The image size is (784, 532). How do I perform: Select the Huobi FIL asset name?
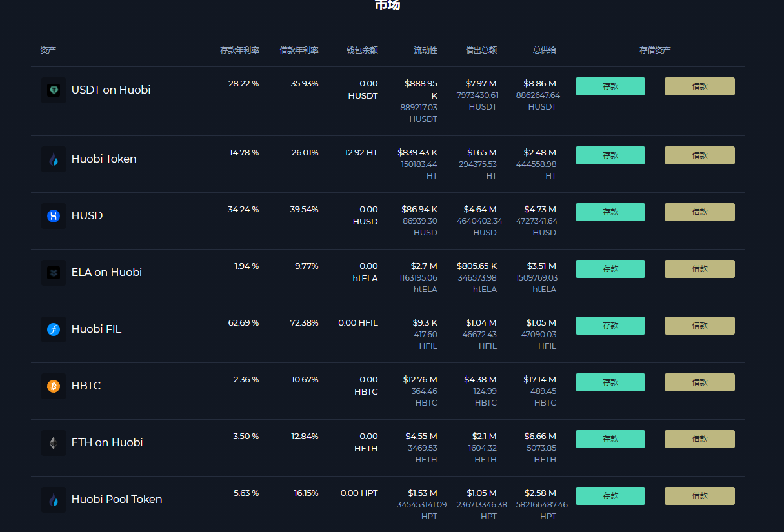coord(96,329)
